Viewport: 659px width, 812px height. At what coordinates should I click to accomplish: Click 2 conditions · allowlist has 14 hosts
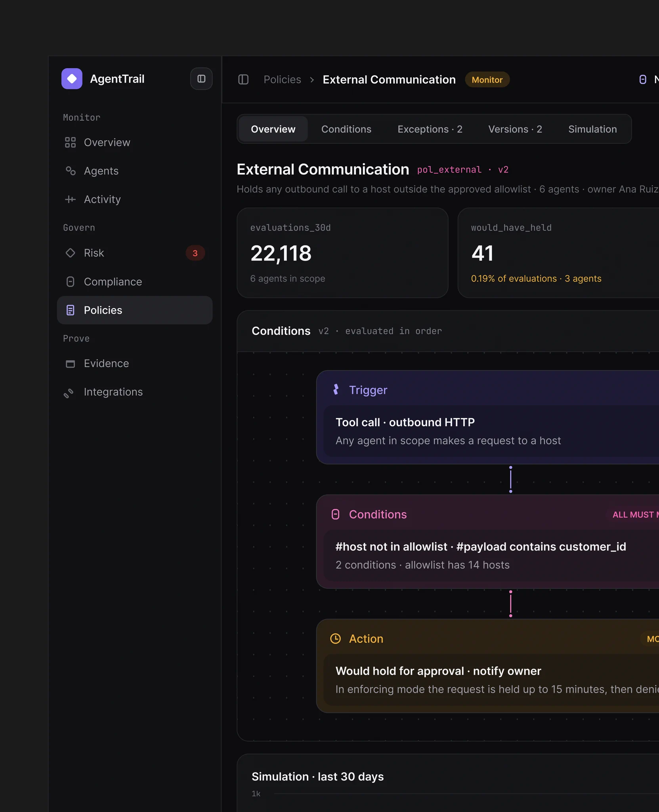point(422,565)
